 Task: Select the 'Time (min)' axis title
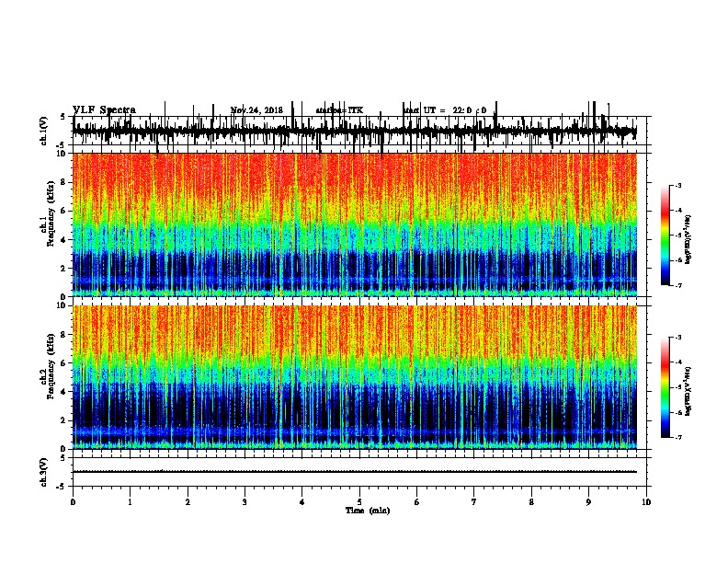(x=368, y=511)
